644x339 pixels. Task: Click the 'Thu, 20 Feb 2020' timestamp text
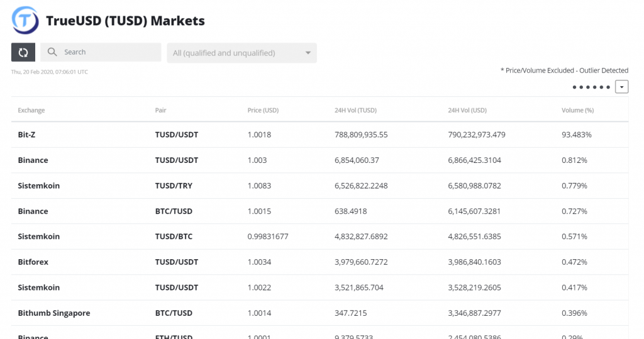coord(49,72)
